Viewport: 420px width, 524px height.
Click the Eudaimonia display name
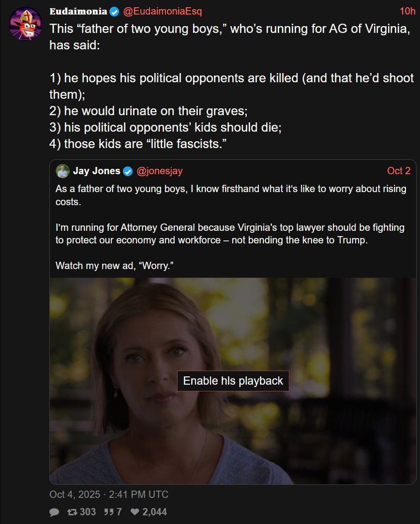pyautogui.click(x=78, y=11)
